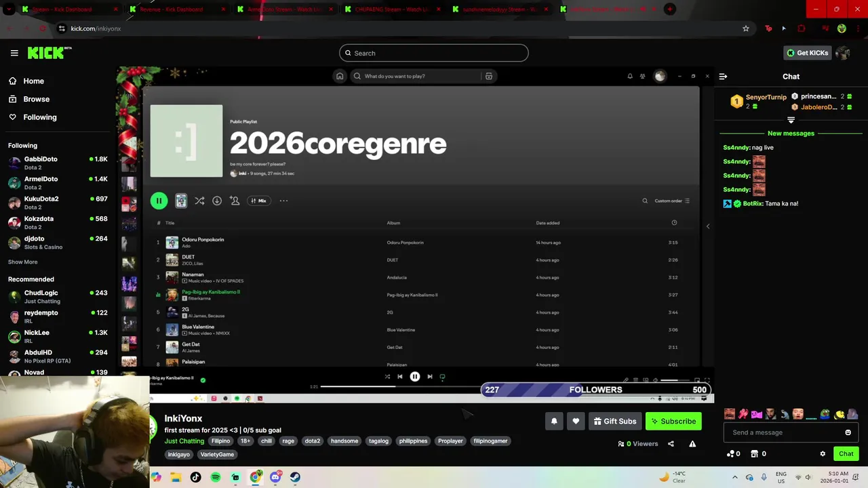Open the Just Chatting category link
The width and height of the screenshot is (868, 488).
coord(184,441)
